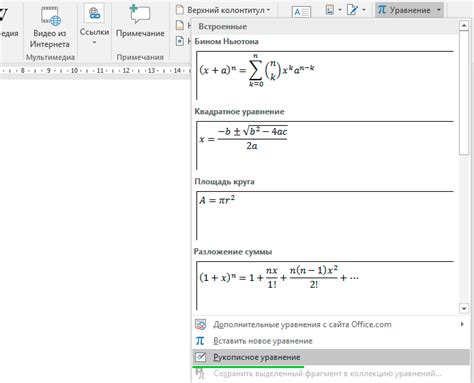
Task: Open the Видео из Интернета button
Action: [x=50, y=27]
